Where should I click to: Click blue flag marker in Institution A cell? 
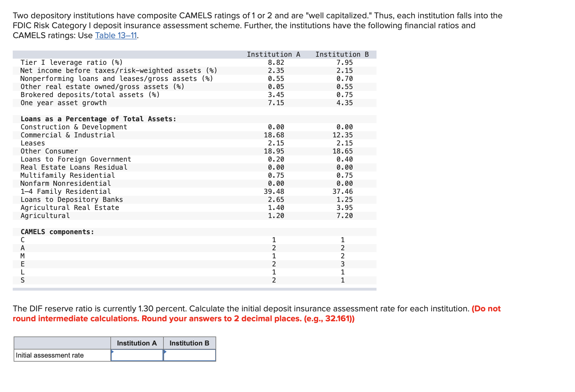(x=113, y=351)
